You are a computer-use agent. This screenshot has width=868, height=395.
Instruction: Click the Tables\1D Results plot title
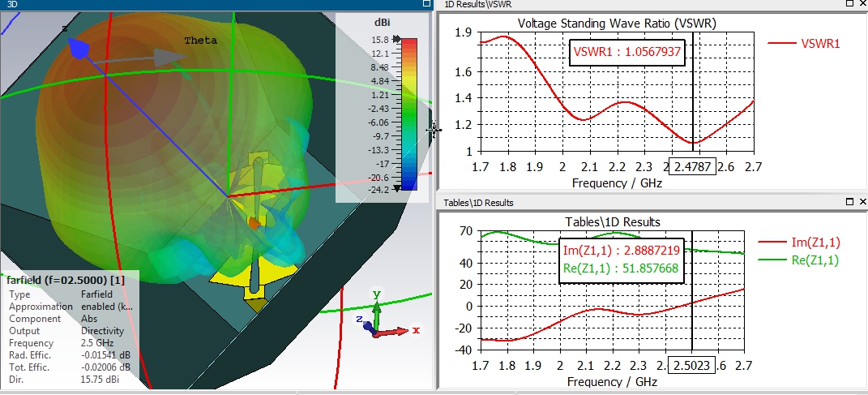click(612, 221)
